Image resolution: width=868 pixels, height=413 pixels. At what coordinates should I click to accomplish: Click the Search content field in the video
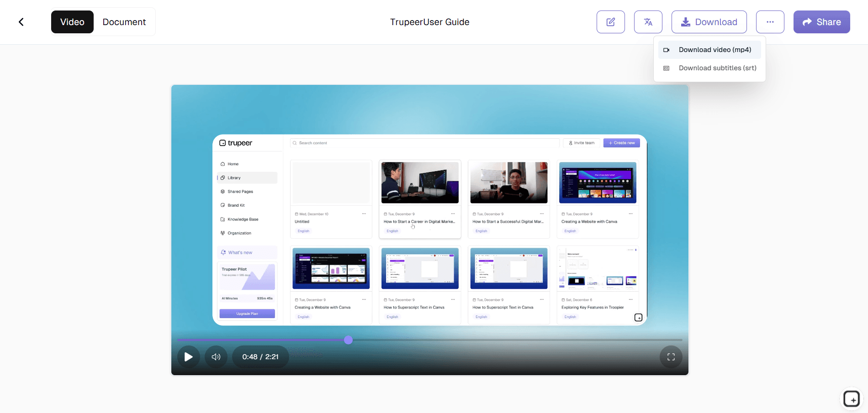click(425, 143)
